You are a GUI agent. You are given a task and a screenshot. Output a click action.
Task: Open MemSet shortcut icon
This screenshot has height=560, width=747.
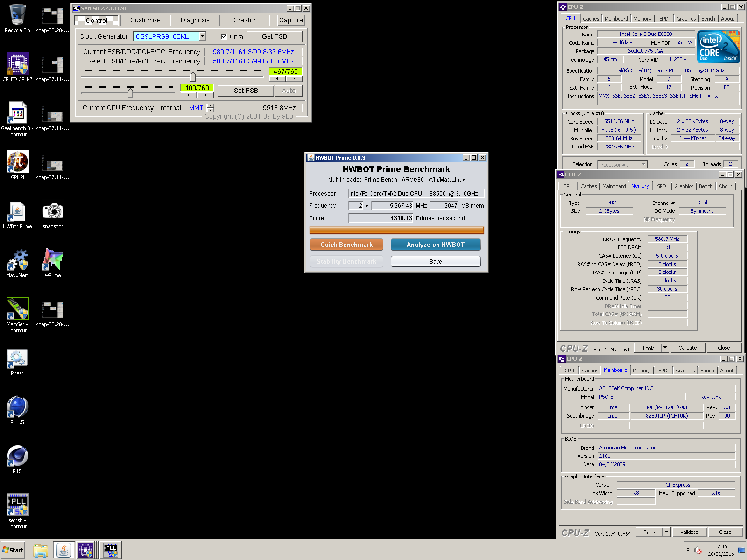tap(17, 315)
